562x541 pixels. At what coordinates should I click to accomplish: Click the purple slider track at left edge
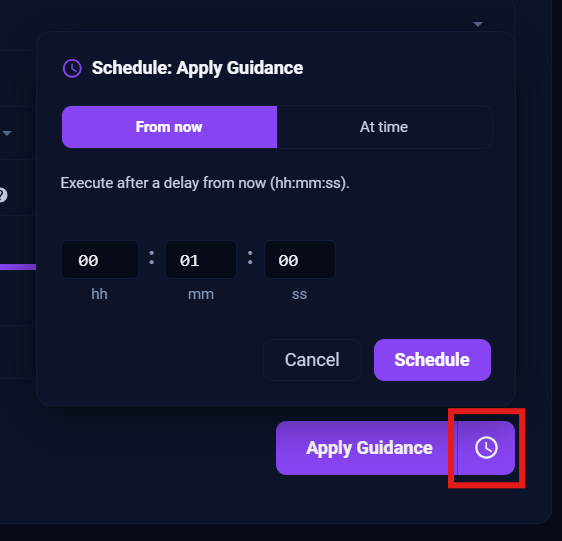(18, 267)
